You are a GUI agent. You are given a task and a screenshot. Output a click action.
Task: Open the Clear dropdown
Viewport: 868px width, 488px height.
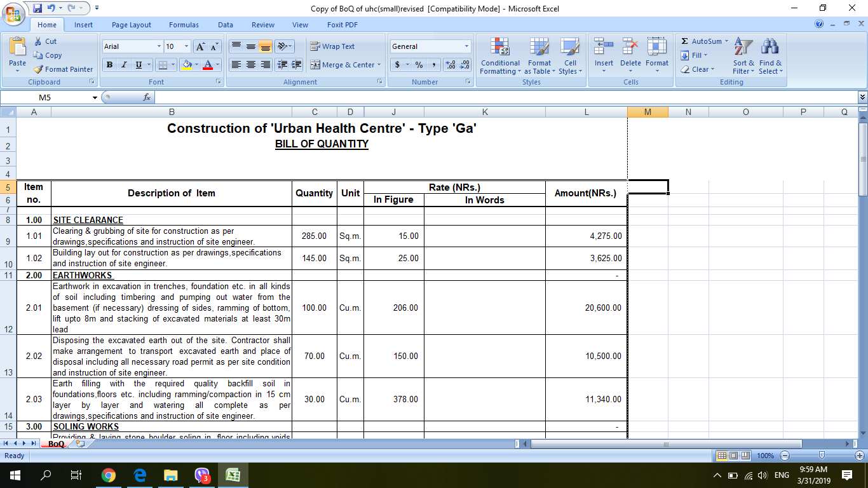(698, 69)
